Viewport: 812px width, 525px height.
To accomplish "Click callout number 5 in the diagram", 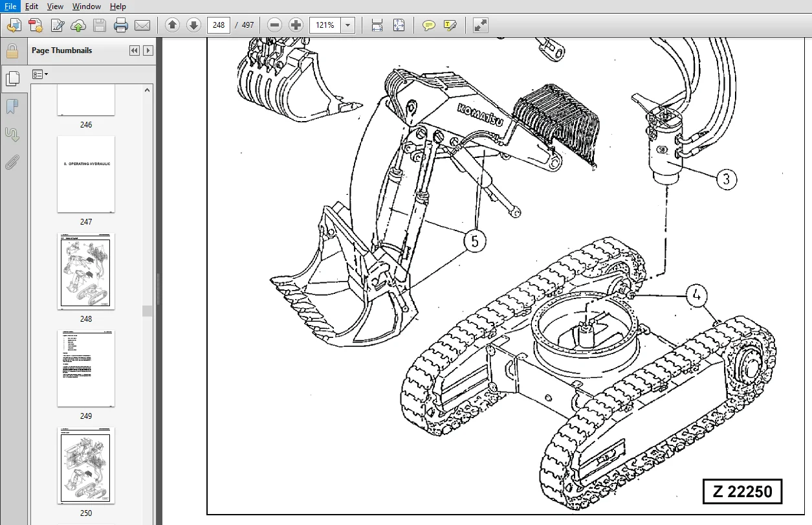I will 475,241.
